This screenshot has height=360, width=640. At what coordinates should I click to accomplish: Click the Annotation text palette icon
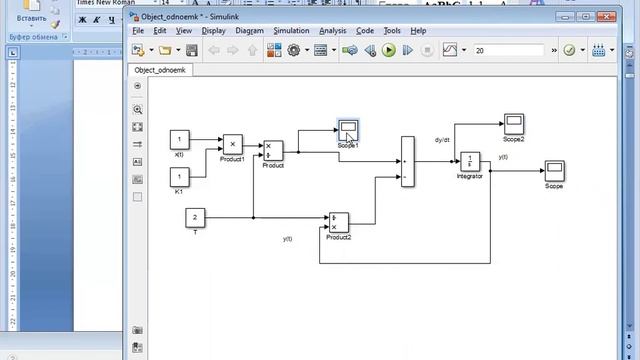[138, 162]
